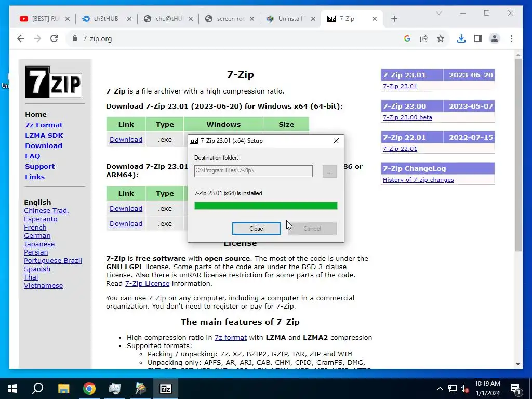Click the Chrome taskbar icon

tap(89, 389)
